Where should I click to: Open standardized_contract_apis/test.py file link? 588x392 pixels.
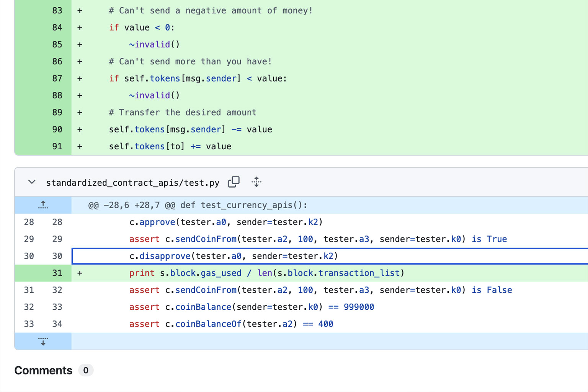132,183
